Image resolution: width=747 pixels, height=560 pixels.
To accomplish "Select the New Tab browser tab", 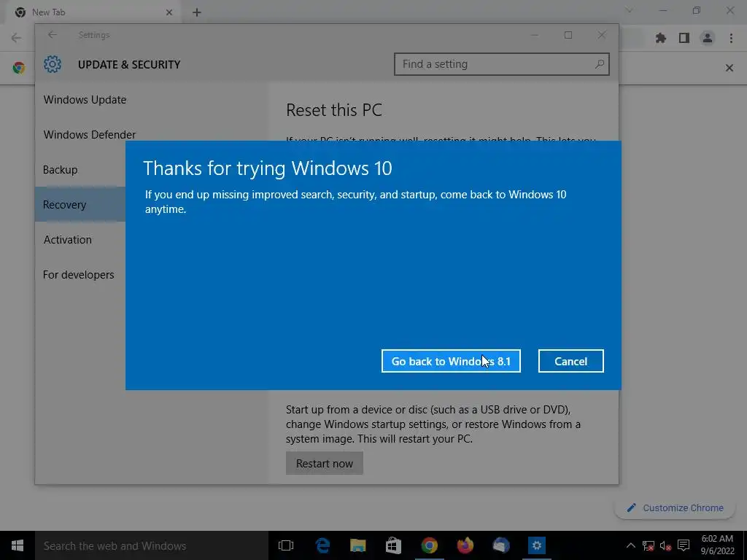I will (x=94, y=12).
